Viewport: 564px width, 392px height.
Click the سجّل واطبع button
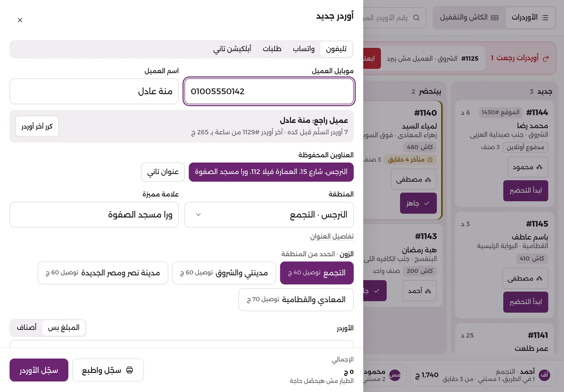[x=108, y=370]
